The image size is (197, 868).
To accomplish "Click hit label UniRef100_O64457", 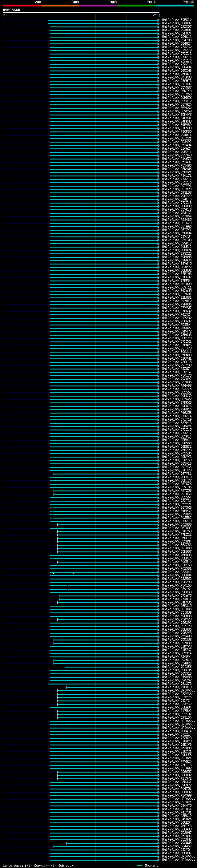I will point(177,846).
